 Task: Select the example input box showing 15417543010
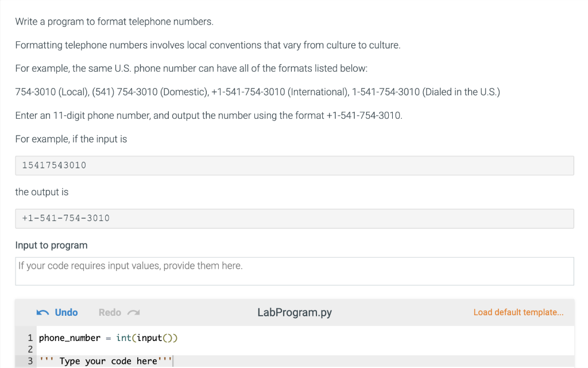click(x=294, y=165)
